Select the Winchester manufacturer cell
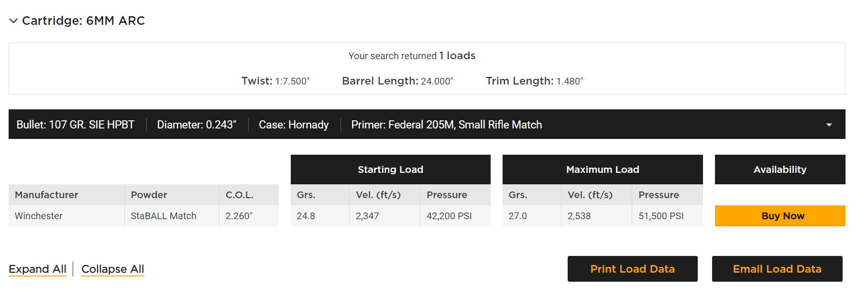Viewport: 868px width, 297px height. click(66, 216)
